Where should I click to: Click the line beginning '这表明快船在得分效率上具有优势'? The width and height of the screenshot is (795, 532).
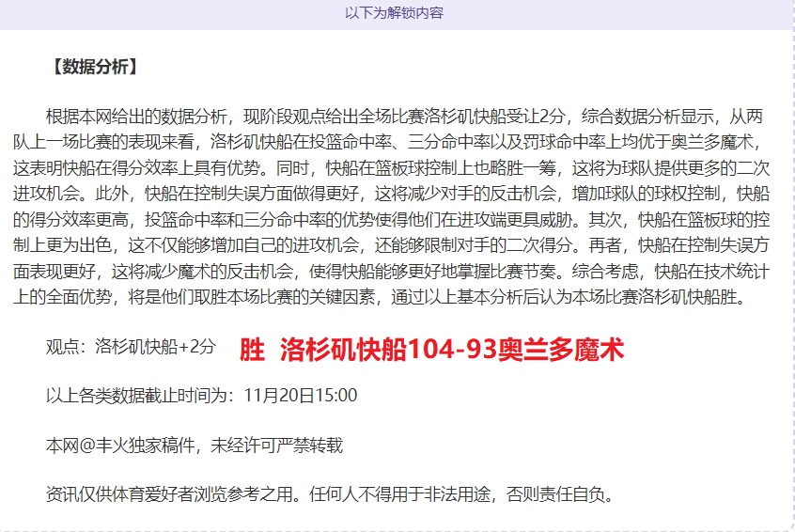[x=392, y=168]
